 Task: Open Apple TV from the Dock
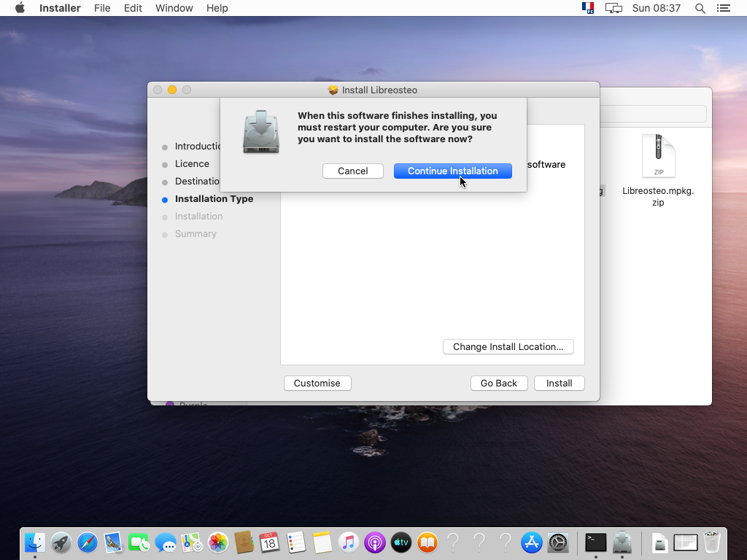click(x=400, y=542)
